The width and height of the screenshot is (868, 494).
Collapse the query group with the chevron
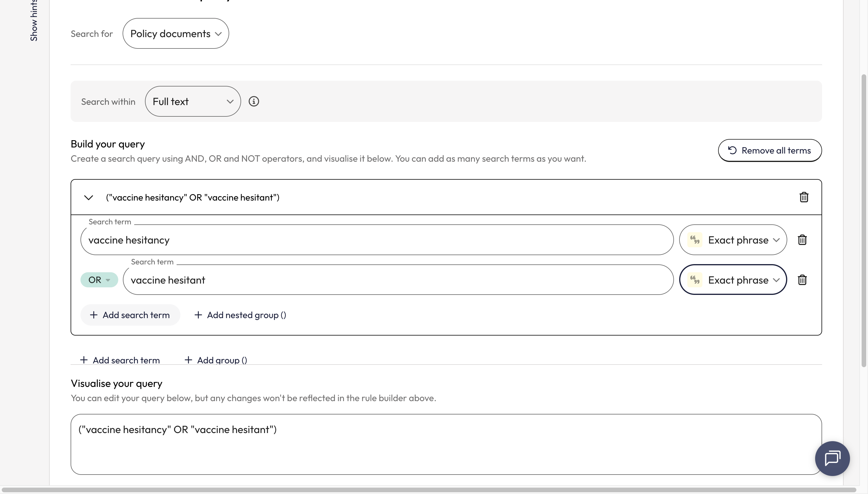click(x=89, y=197)
